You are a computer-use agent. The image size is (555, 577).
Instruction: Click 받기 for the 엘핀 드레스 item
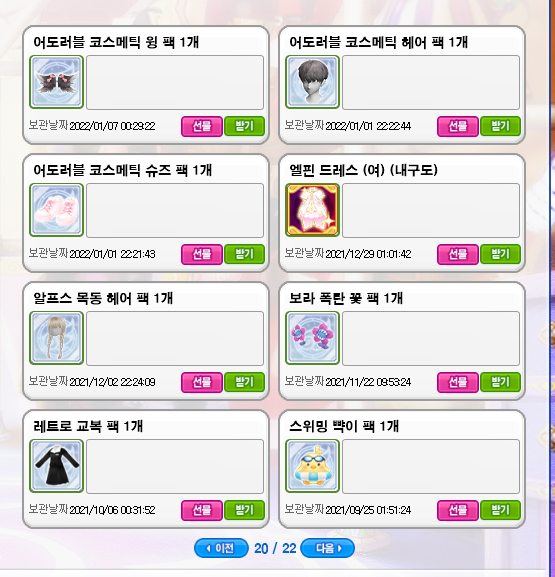pyautogui.click(x=501, y=254)
